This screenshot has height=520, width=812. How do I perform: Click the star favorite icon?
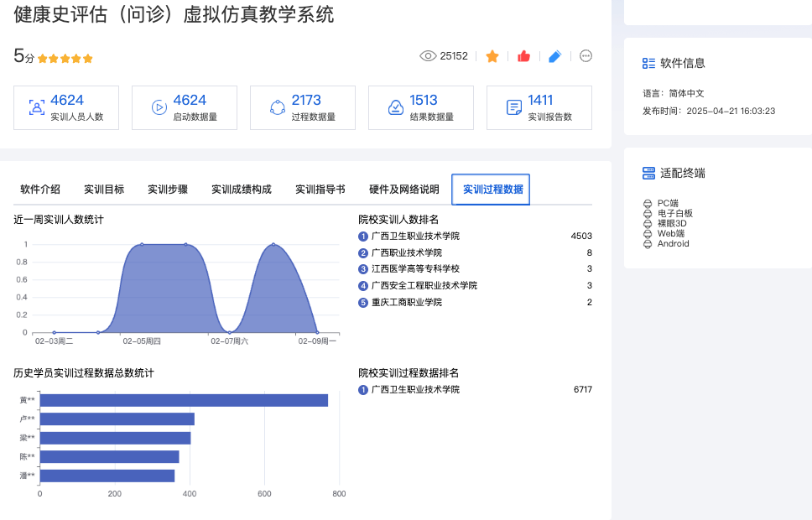(492, 56)
